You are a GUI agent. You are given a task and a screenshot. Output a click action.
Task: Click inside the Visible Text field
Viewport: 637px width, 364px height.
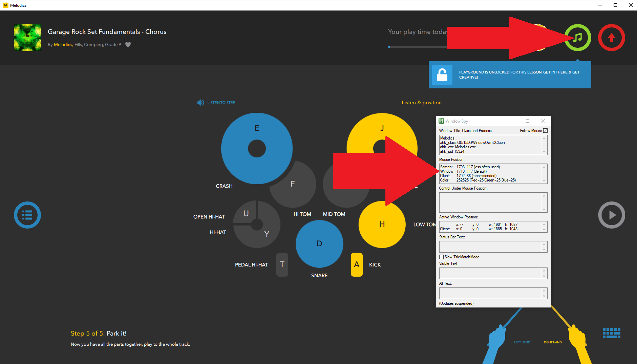[490, 273]
